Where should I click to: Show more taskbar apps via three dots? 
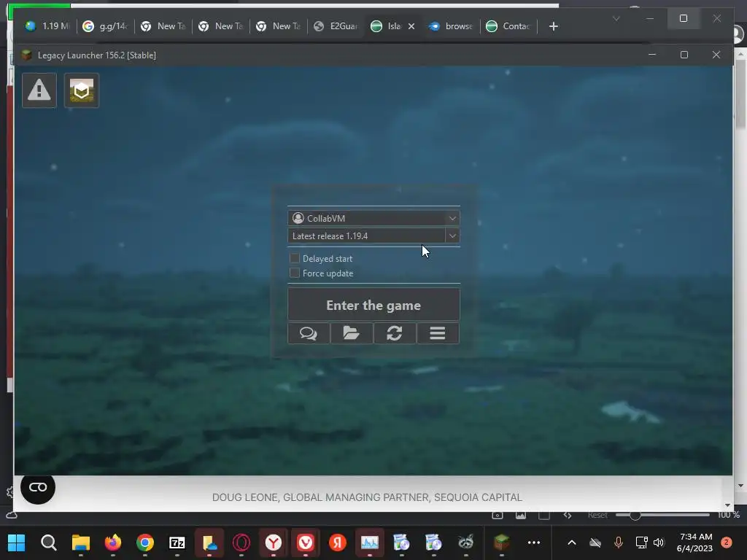click(x=534, y=542)
